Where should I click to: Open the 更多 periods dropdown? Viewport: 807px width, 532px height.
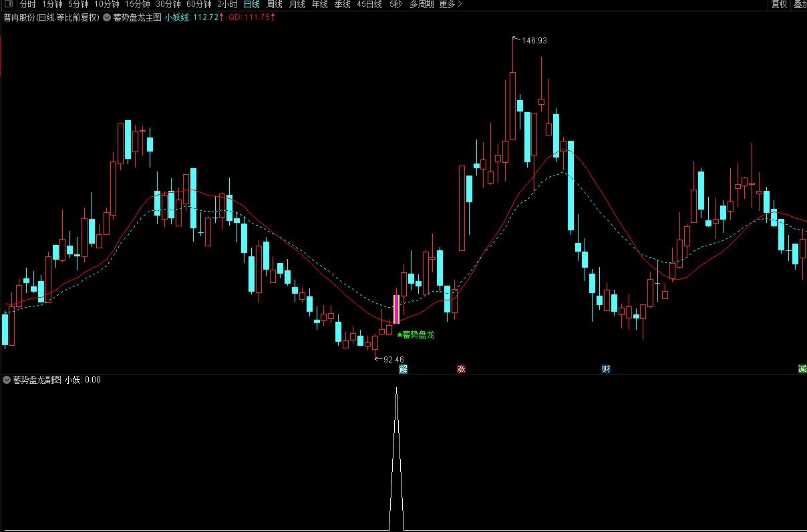[450, 4]
